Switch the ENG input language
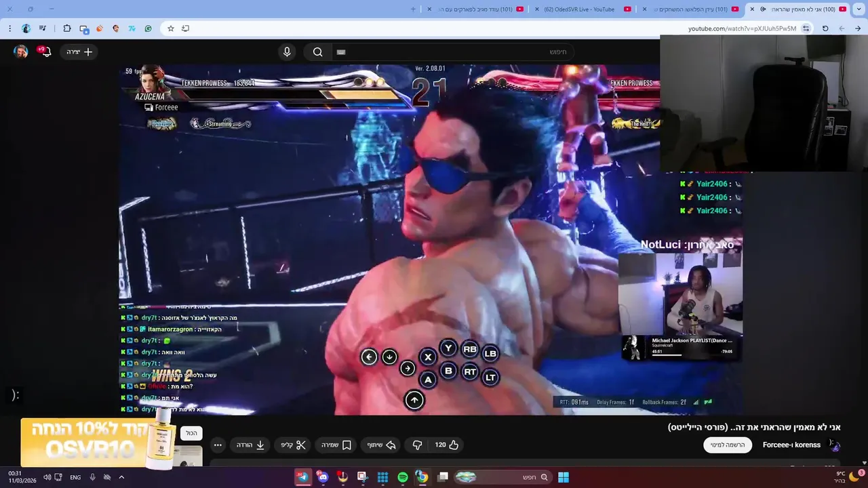Screen dimensions: 868x488 (x=75, y=477)
